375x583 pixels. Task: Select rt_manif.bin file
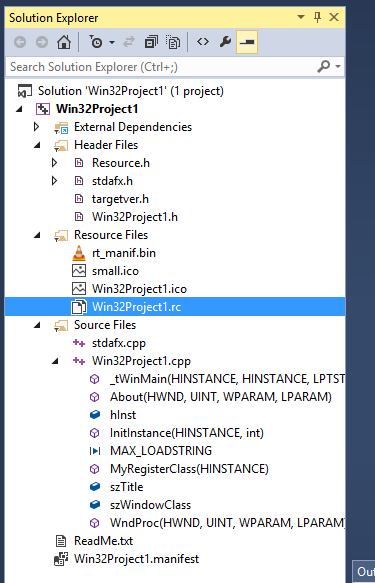[x=124, y=253]
